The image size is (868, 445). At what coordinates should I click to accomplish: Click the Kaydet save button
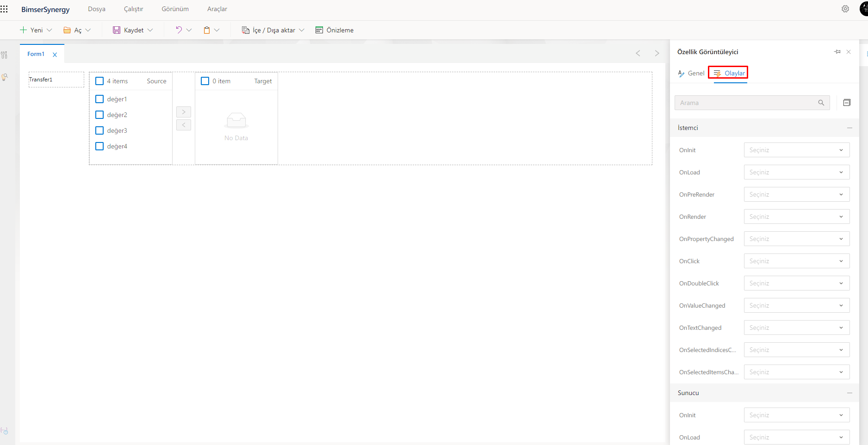pyautogui.click(x=129, y=30)
